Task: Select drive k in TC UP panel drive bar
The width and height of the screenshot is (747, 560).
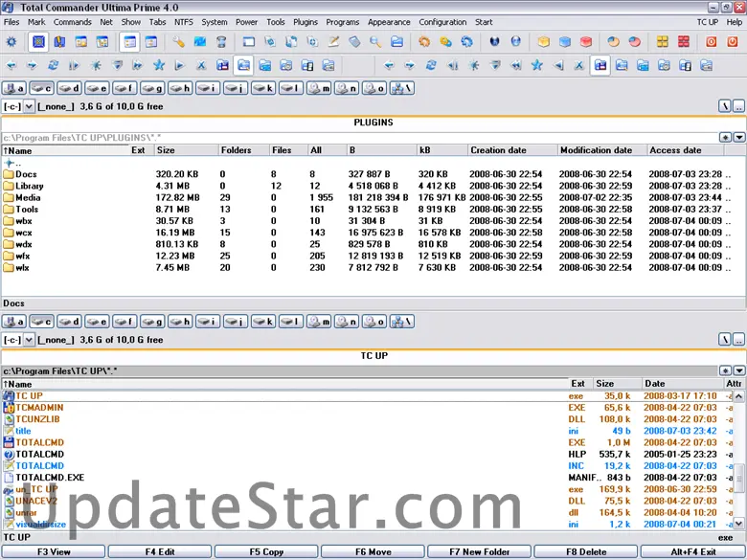Action: tap(263, 322)
